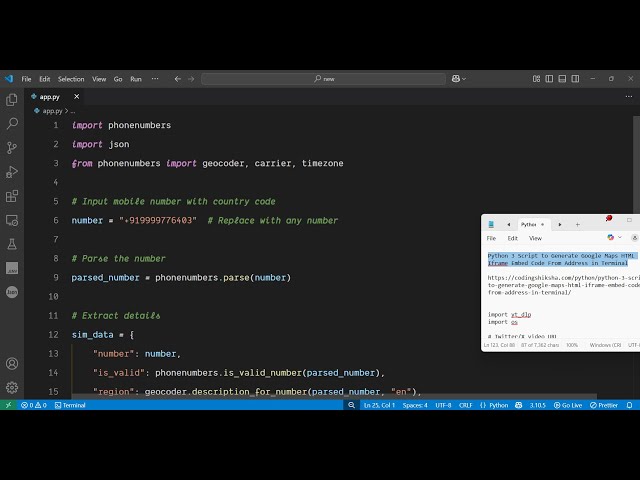
Task: Add a new tab in Notepad
Action: click(578, 224)
